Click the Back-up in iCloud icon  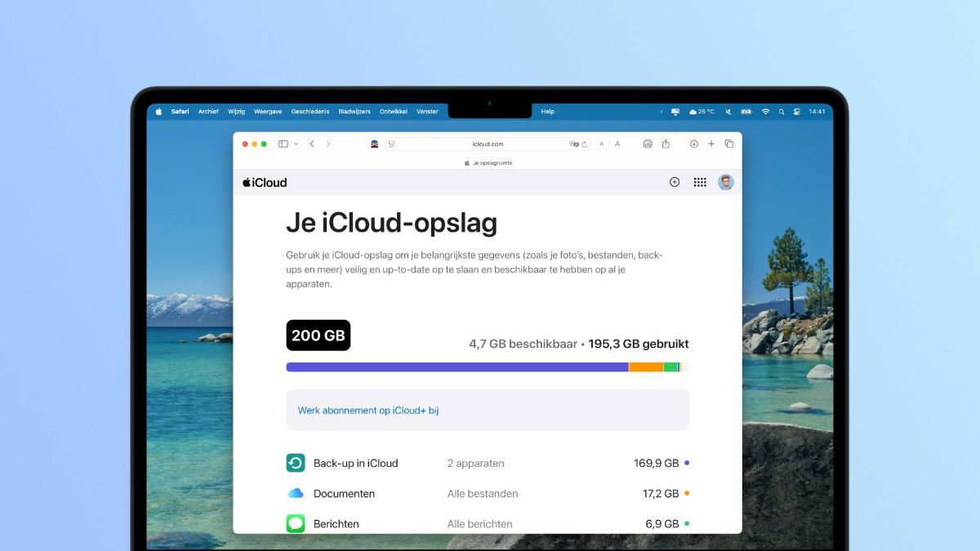pyautogui.click(x=295, y=463)
